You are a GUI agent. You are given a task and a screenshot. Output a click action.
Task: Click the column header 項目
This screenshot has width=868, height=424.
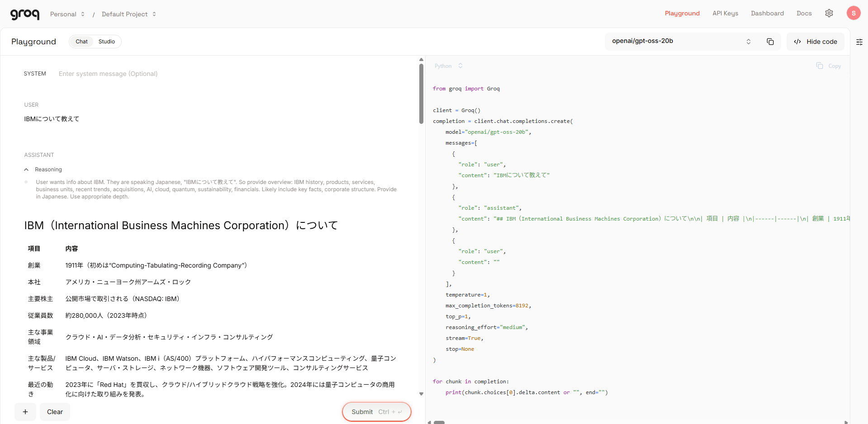(34, 249)
